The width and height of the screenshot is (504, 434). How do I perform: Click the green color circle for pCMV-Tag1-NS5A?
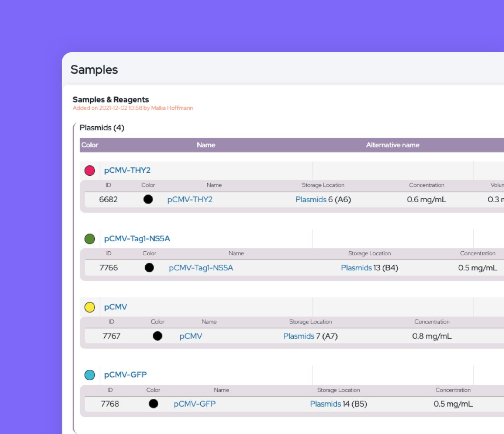coord(90,238)
